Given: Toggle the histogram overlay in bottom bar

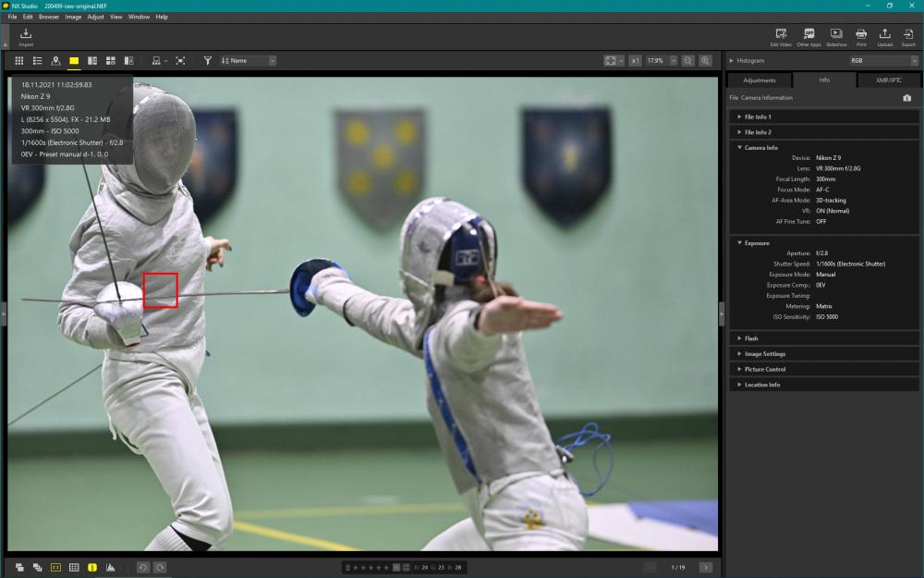Looking at the screenshot, I should (110, 568).
